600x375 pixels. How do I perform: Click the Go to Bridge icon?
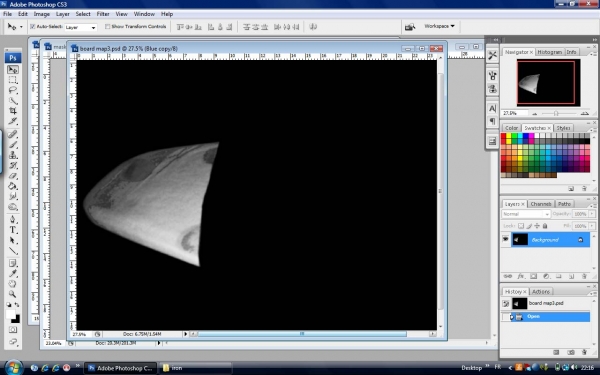tap(410, 27)
